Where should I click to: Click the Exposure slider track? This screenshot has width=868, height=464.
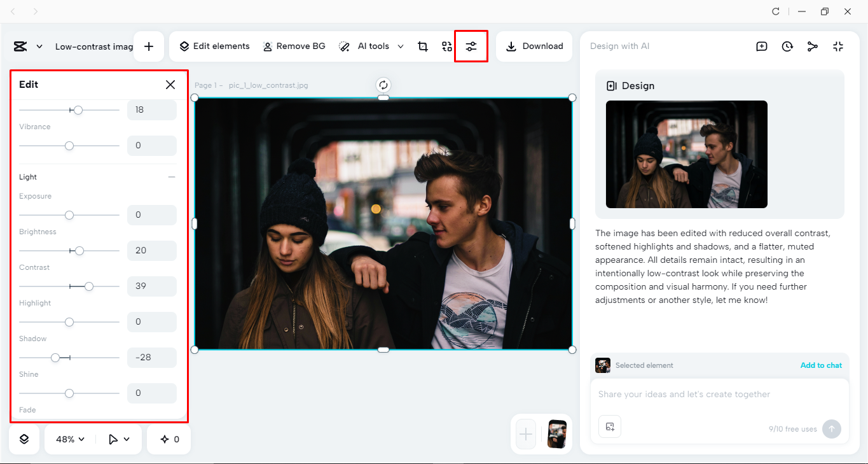click(69, 215)
